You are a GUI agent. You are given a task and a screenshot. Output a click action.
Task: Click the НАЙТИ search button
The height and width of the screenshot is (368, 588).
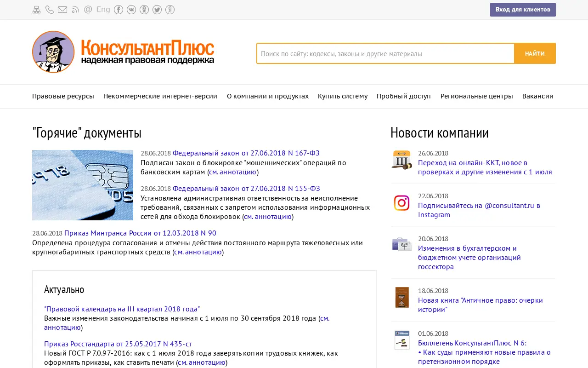[x=535, y=53]
